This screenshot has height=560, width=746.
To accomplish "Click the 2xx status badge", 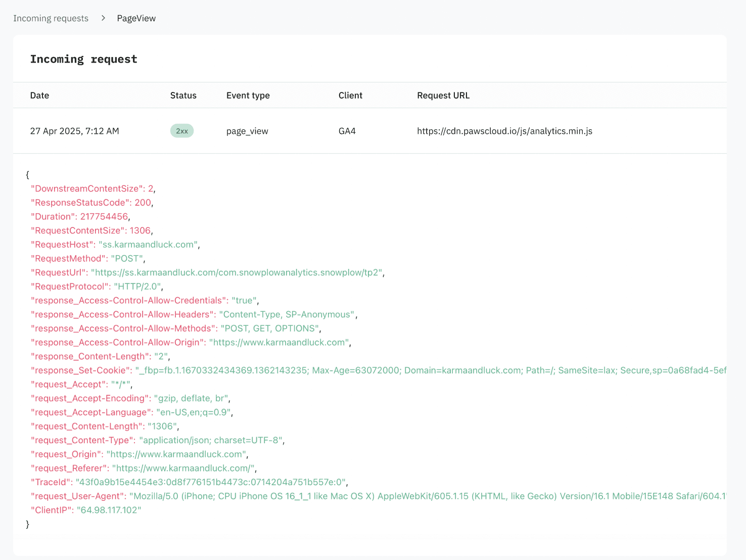I will click(x=181, y=130).
